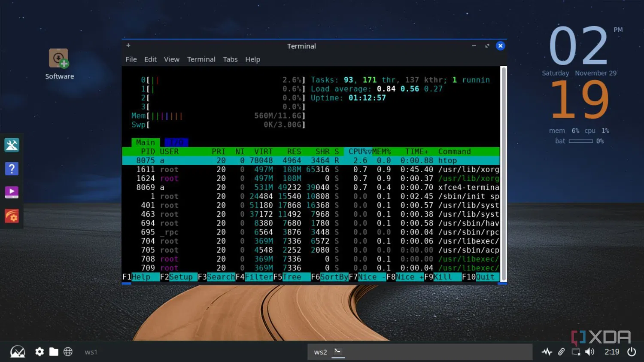The width and height of the screenshot is (644, 362).
Task: Sort by the MEM% column header
Action: pyautogui.click(x=382, y=152)
